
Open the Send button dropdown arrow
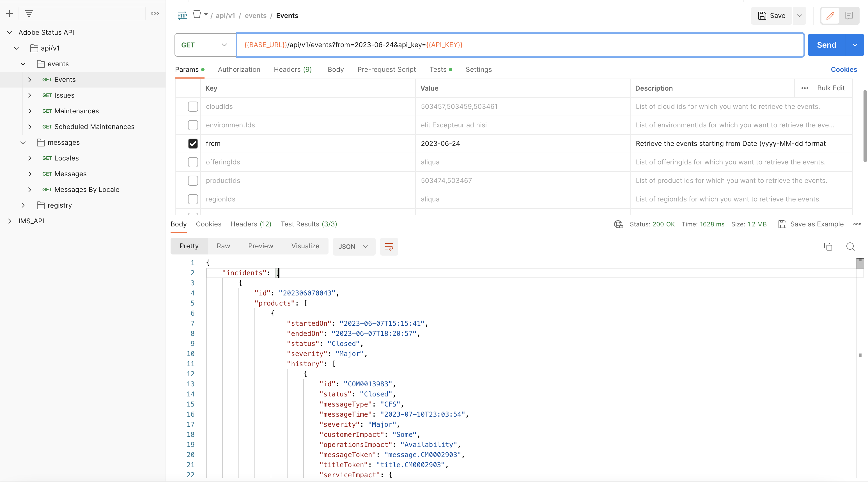[855, 45]
